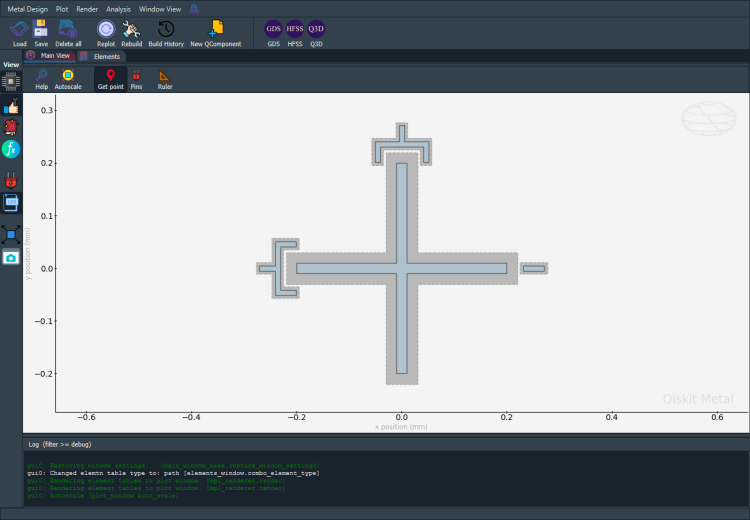750x520 pixels.
Task: Show Pins on the plot
Action: pos(136,79)
